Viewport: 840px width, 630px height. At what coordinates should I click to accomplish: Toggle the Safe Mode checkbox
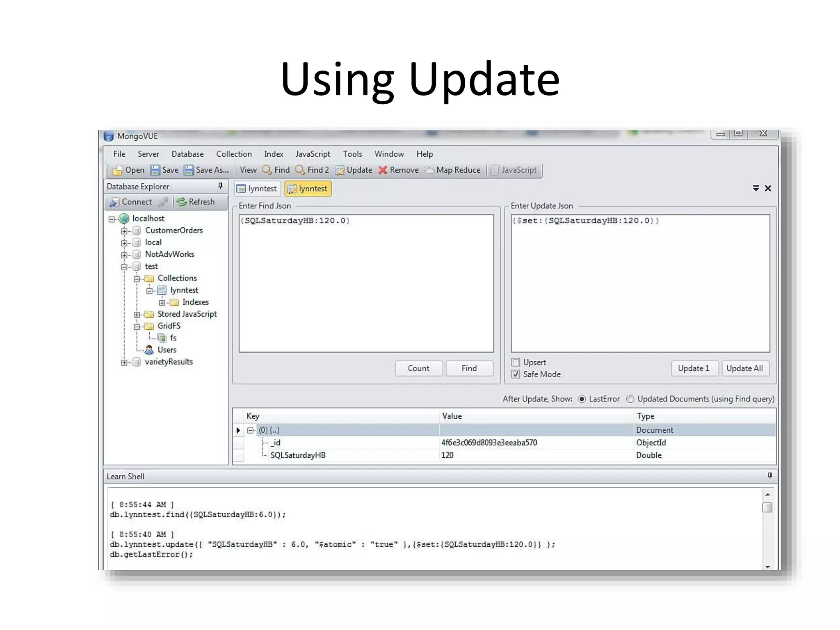tap(516, 374)
